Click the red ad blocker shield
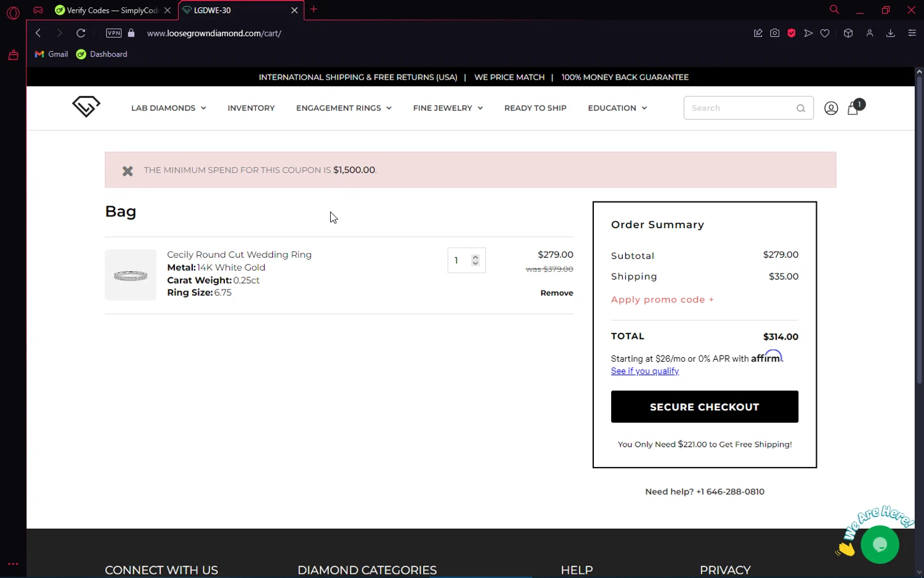The width and height of the screenshot is (924, 578). tap(792, 33)
